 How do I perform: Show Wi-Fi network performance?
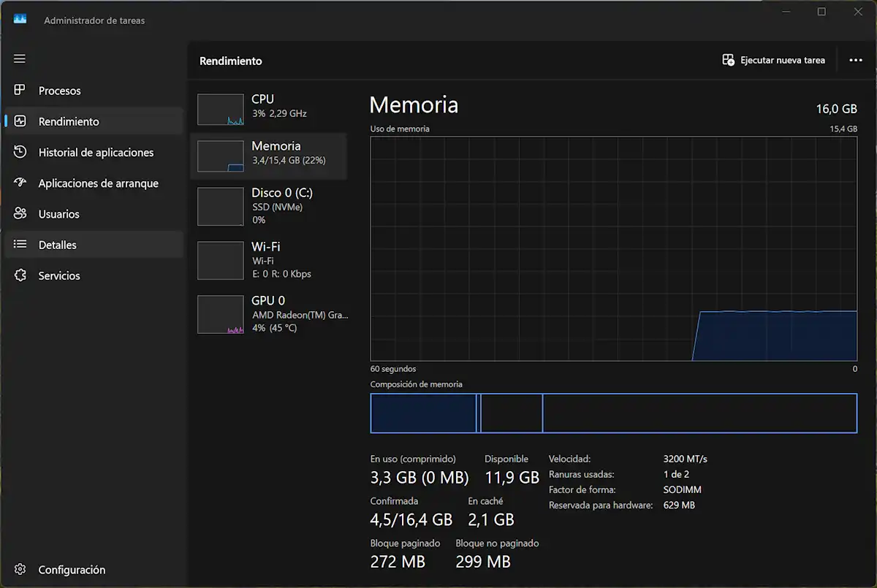(268, 260)
